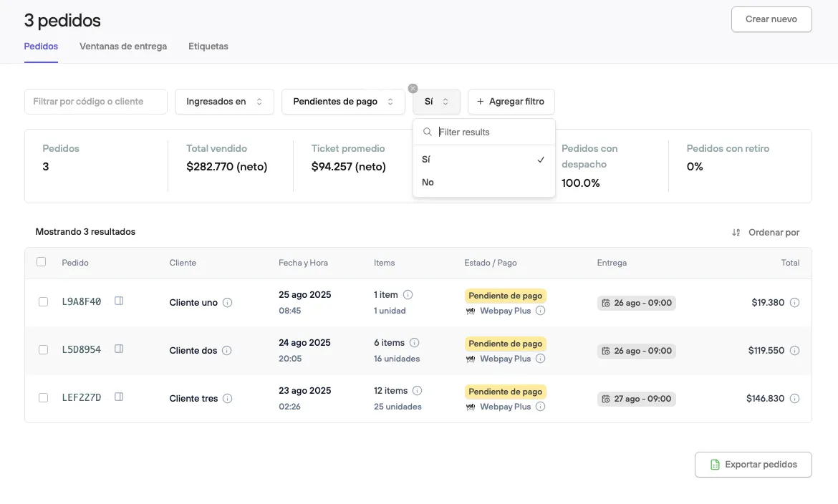Select the Sí option in the list
The width and height of the screenshot is (838, 504).
483,159
